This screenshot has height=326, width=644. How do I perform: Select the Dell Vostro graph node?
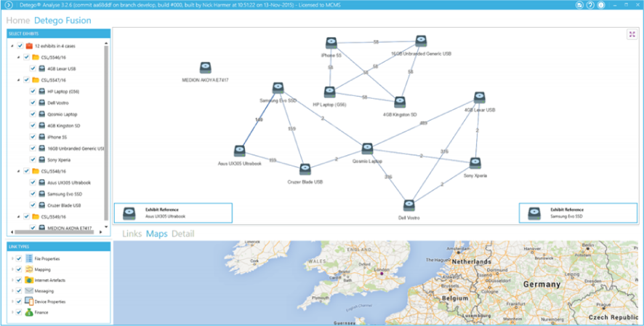(x=408, y=205)
